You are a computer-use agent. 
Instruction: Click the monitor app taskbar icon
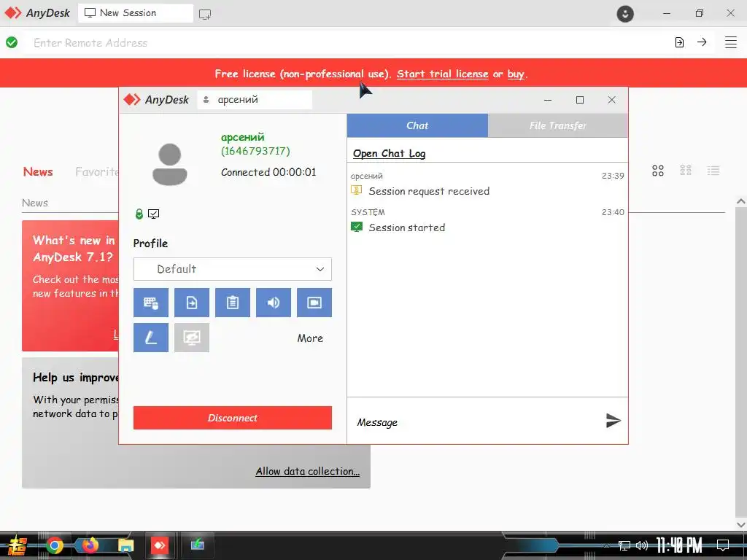[x=197, y=544]
